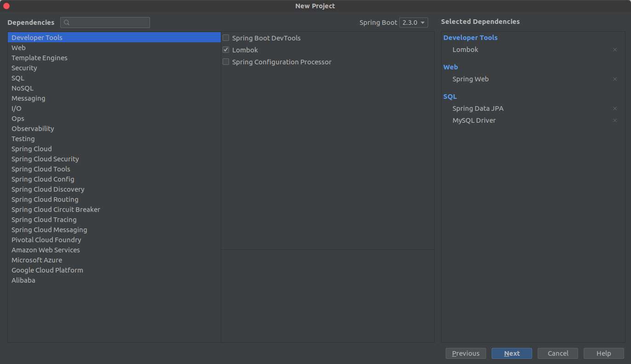Click the Previous button
The height and width of the screenshot is (364, 631).
click(466, 353)
